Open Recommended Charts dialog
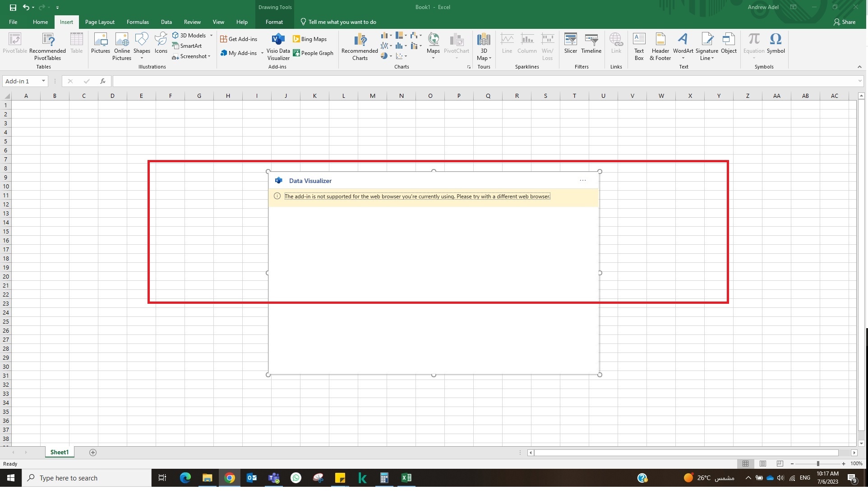This screenshot has width=868, height=494. point(360,46)
